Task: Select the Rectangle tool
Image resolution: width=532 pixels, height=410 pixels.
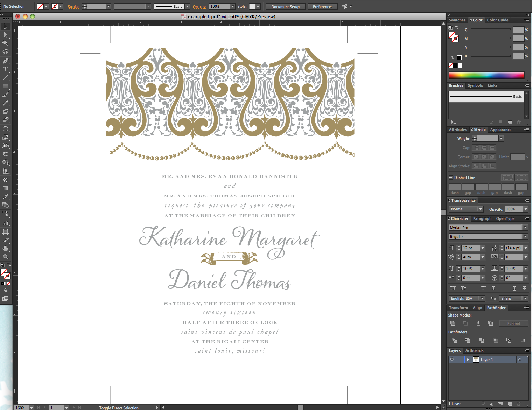Action: point(6,86)
